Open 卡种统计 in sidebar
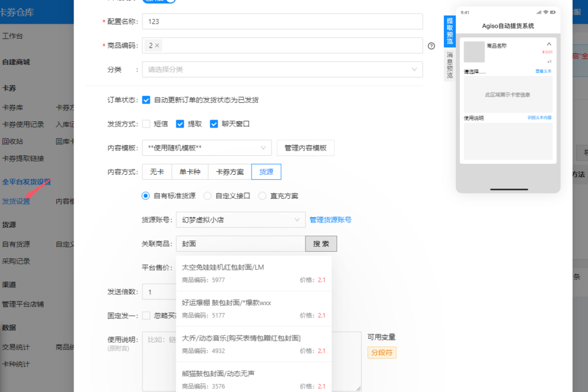588x392 pixels. pyautogui.click(x=16, y=364)
